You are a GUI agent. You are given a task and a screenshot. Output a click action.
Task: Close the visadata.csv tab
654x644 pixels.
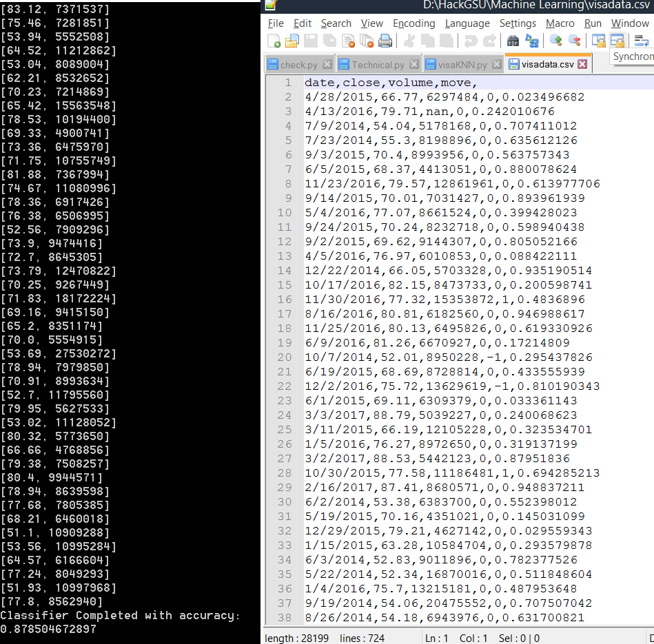pyautogui.click(x=583, y=64)
